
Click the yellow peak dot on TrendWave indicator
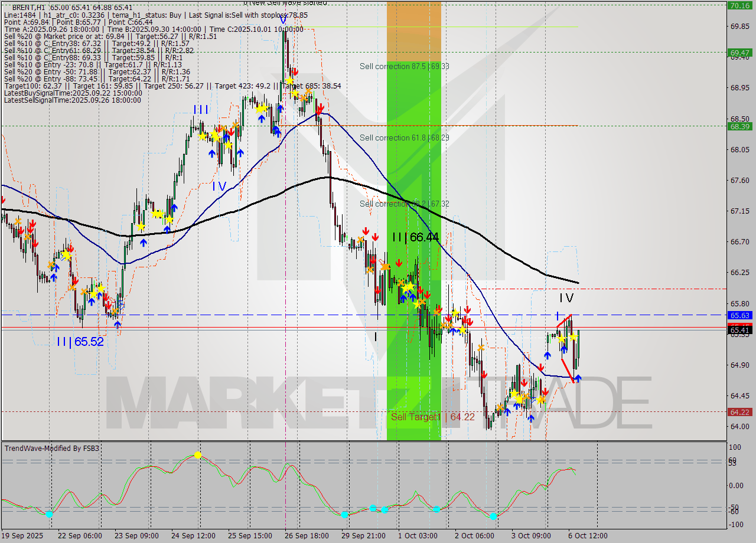coord(198,455)
